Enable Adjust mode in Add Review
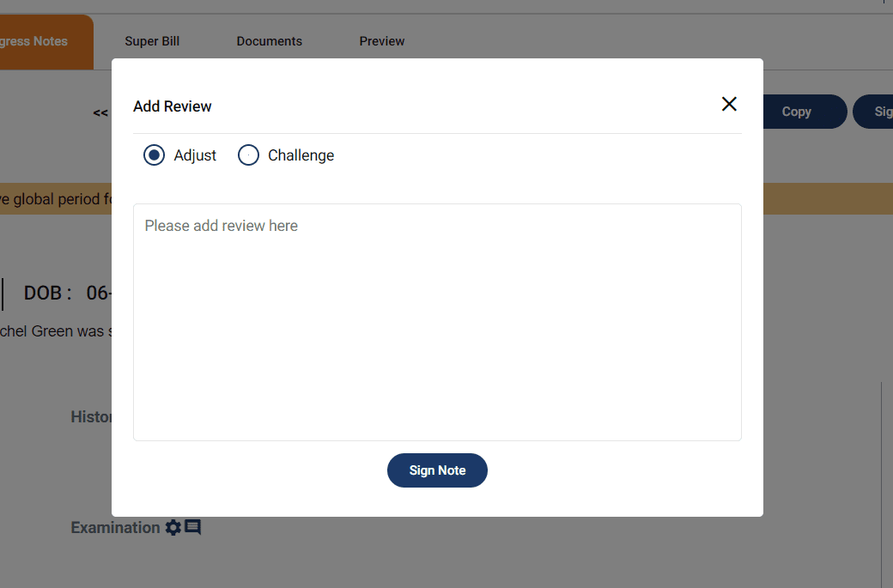The height and width of the screenshot is (588, 893). [154, 155]
